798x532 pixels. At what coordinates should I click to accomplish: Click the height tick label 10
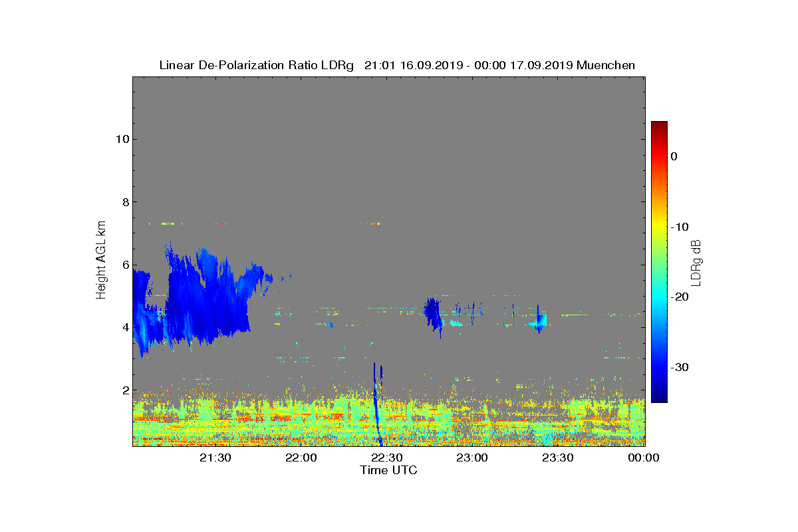click(x=121, y=139)
